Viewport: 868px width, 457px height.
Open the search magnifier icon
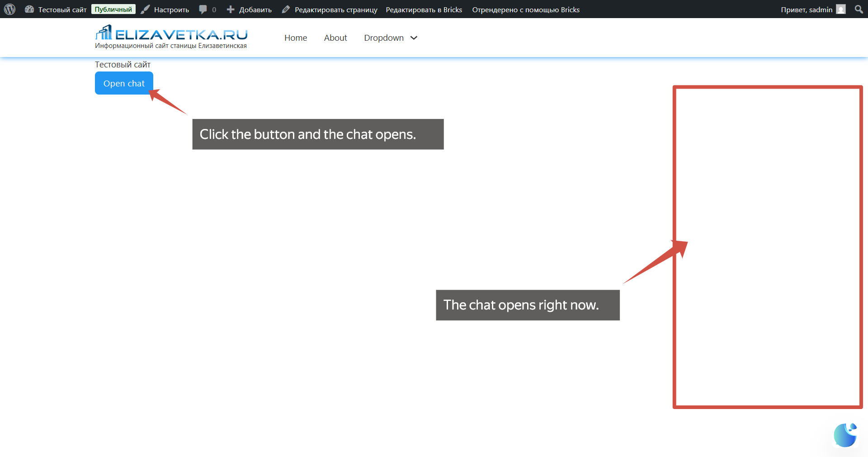pyautogui.click(x=859, y=9)
